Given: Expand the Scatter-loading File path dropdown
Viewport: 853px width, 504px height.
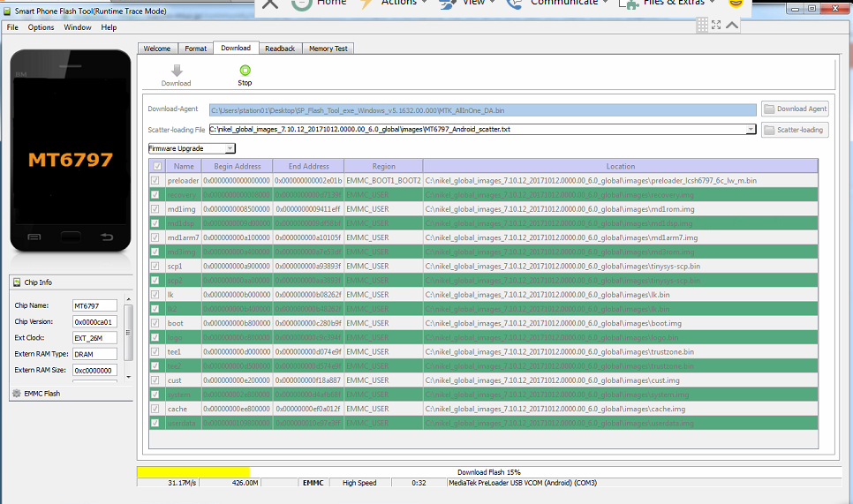Looking at the screenshot, I should tap(751, 129).
